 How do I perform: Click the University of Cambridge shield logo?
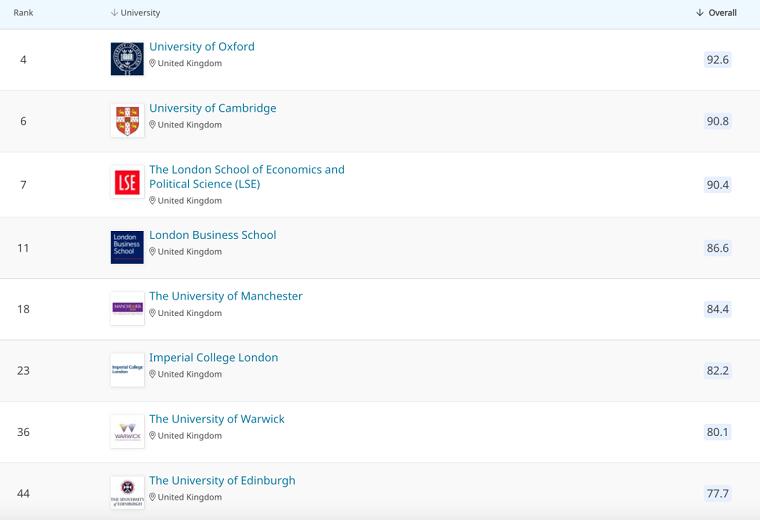tap(127, 120)
